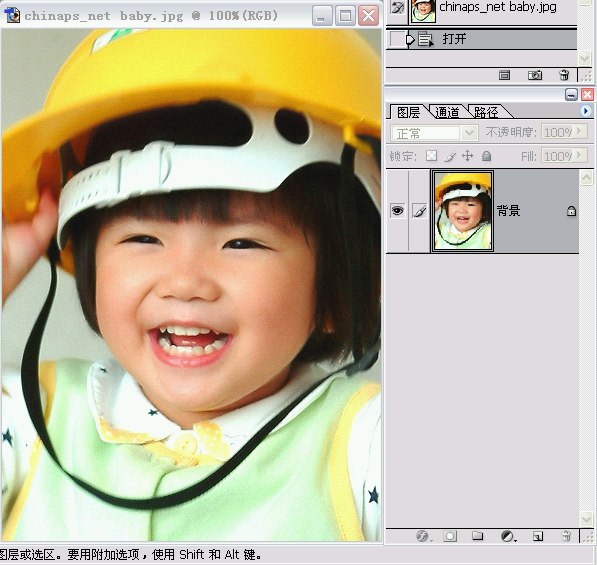Click create new set folder icon

click(x=477, y=536)
